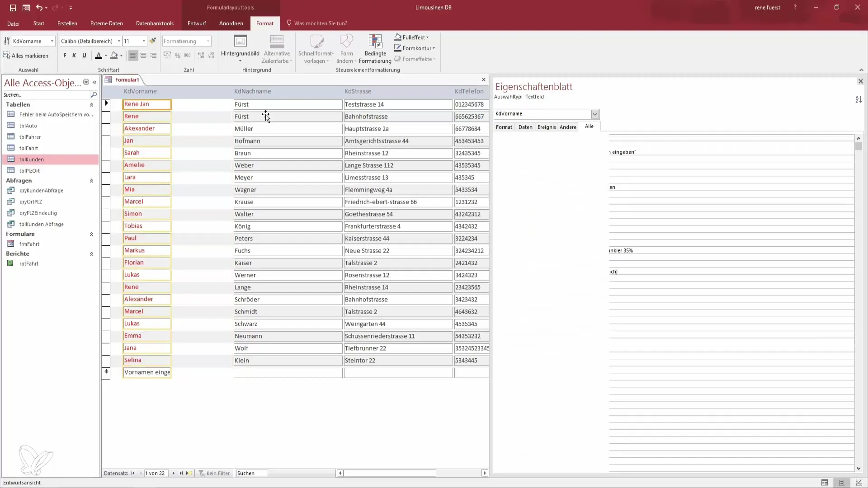868x488 pixels.
Task: Select tblAuto table in navigation
Action: 28,126
